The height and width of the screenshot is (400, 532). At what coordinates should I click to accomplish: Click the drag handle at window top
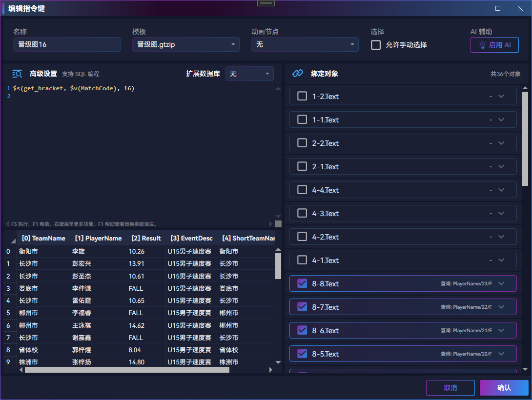[x=266, y=3]
